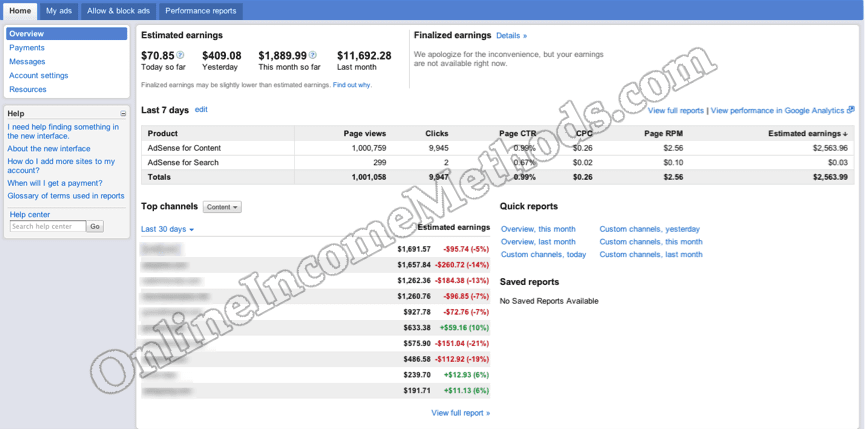Click the Finalized earnings Details link
This screenshot has width=865, height=429.
(x=511, y=36)
